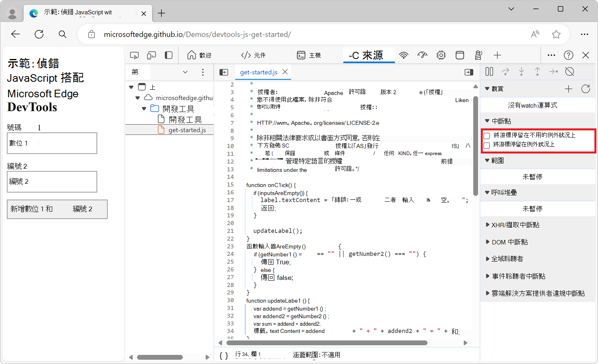598x364 pixels.
Task: Click the code editor horizontal scrollbar
Action: pyautogui.click(x=327, y=343)
